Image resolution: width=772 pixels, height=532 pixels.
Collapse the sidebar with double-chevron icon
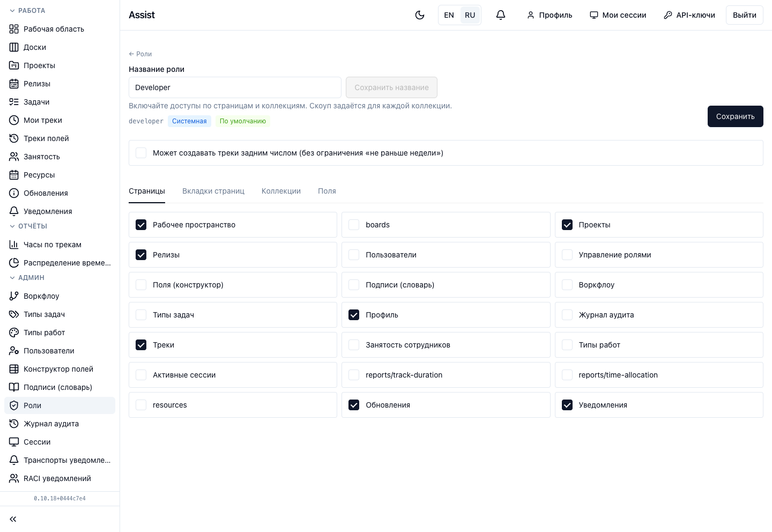tap(13, 519)
